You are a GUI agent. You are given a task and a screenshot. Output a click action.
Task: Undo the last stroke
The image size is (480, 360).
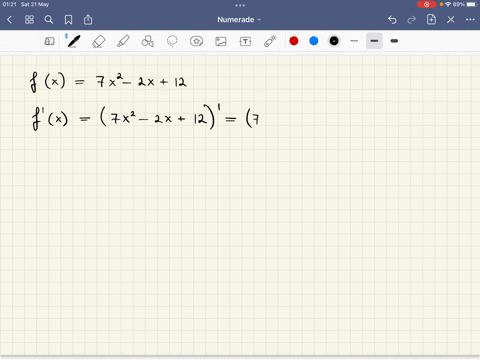[x=392, y=20]
